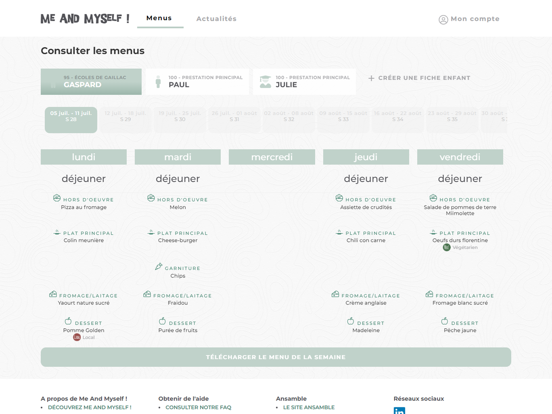Image resolution: width=552 pixels, height=414 pixels.
Task: Select week 12 juil. - 18 juil.
Action: pos(125,120)
